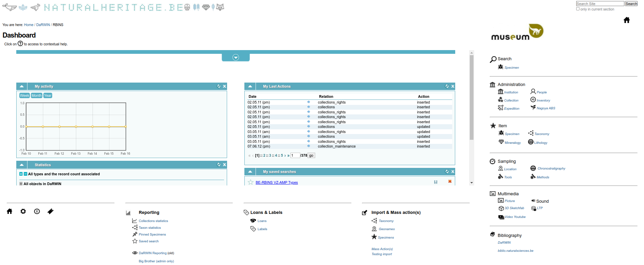This screenshot has height=265, width=644.
Task: Click the 3D Sketchfab cube icon
Action: pyautogui.click(x=501, y=208)
